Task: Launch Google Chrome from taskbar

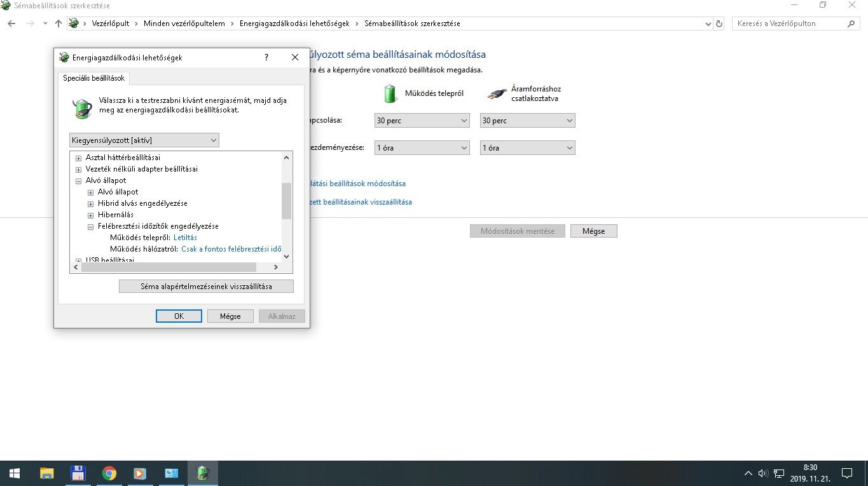Action: [x=109, y=473]
